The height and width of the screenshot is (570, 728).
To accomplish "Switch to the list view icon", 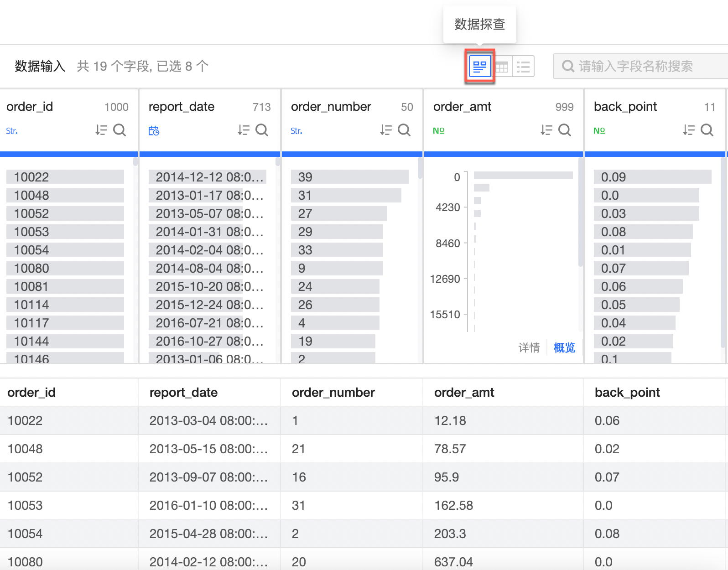I will [523, 67].
